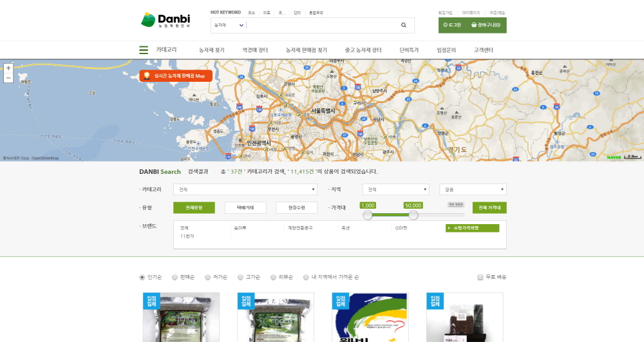Click the 전체 가격대 button
644x342 pixels.
point(489,207)
